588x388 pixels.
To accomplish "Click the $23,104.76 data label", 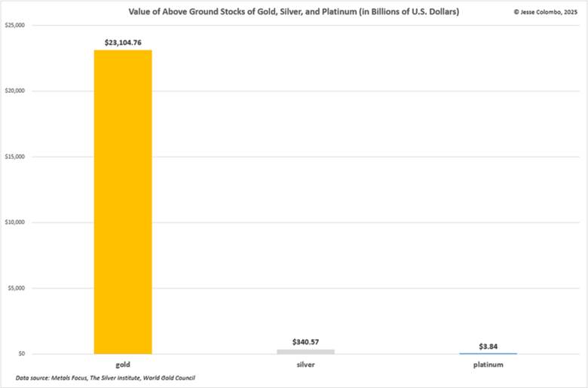I will click(123, 42).
